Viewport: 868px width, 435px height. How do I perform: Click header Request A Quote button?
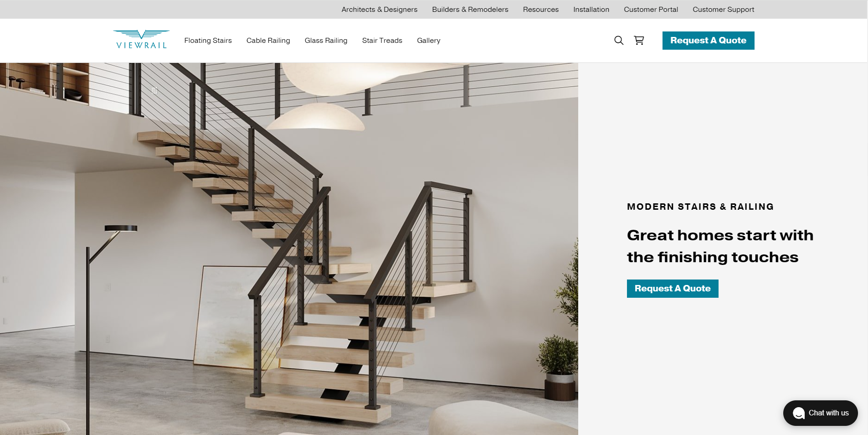[708, 41]
